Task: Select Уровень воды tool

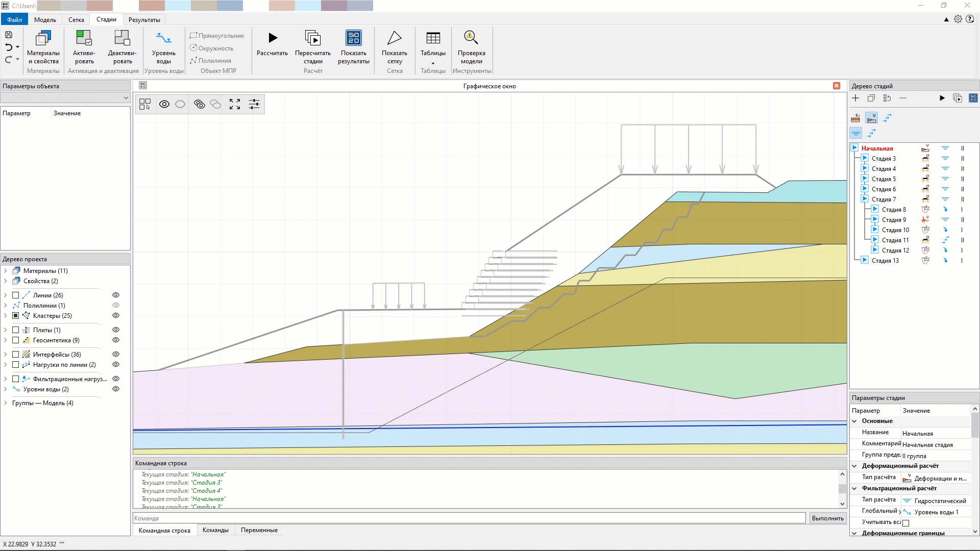Action: [163, 38]
